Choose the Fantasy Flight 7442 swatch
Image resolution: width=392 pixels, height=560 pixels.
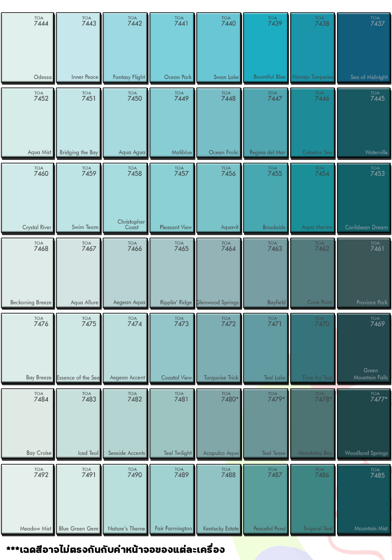(125, 48)
